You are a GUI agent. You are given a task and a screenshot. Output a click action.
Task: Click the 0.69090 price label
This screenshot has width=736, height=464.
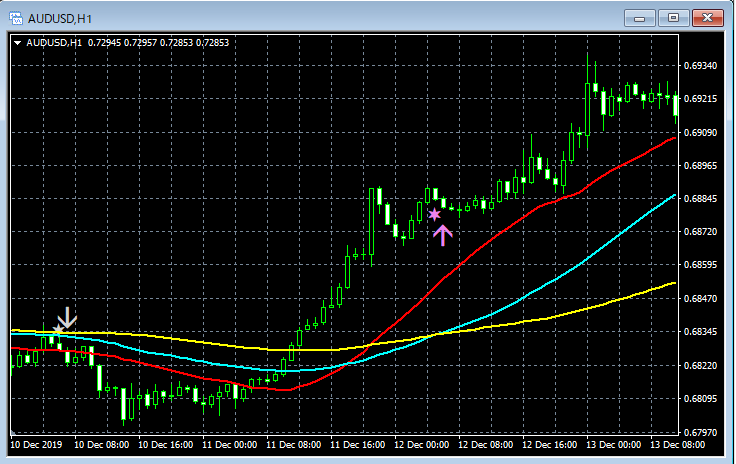[x=700, y=133]
